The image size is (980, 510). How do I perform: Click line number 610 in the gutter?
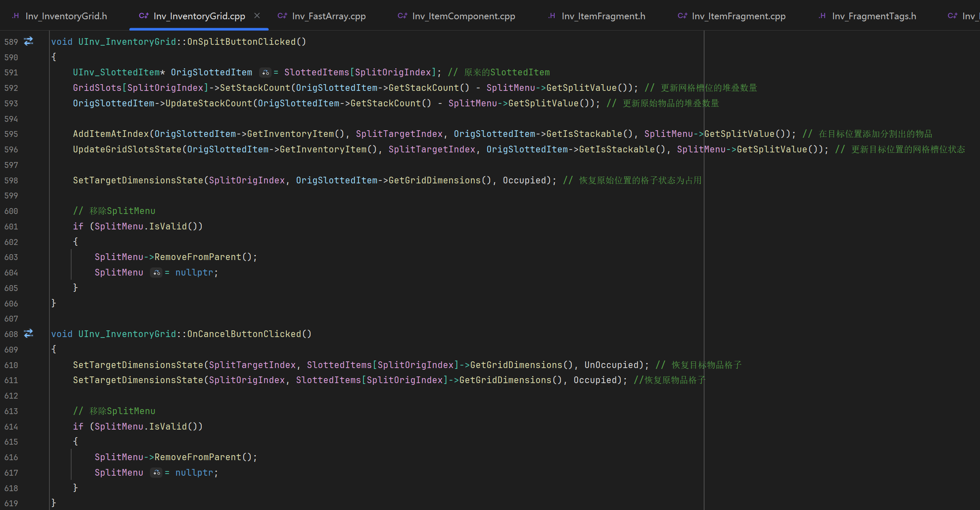click(11, 365)
